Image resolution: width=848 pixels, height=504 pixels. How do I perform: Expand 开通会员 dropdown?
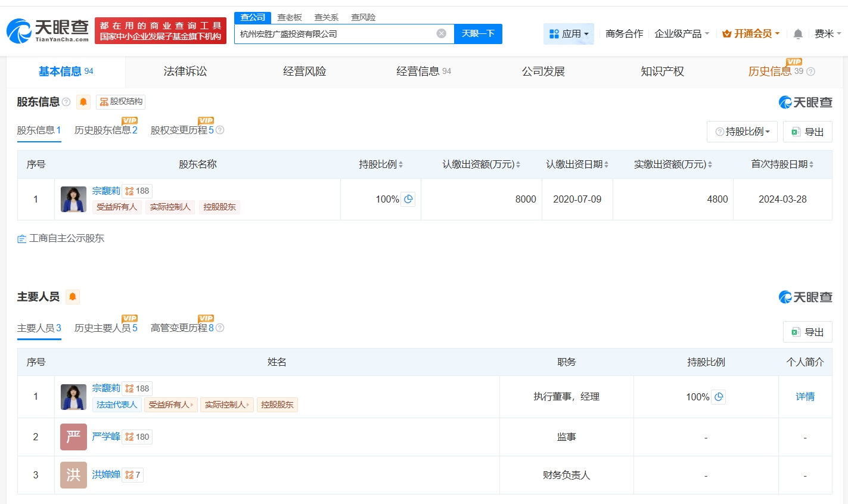pyautogui.click(x=751, y=34)
